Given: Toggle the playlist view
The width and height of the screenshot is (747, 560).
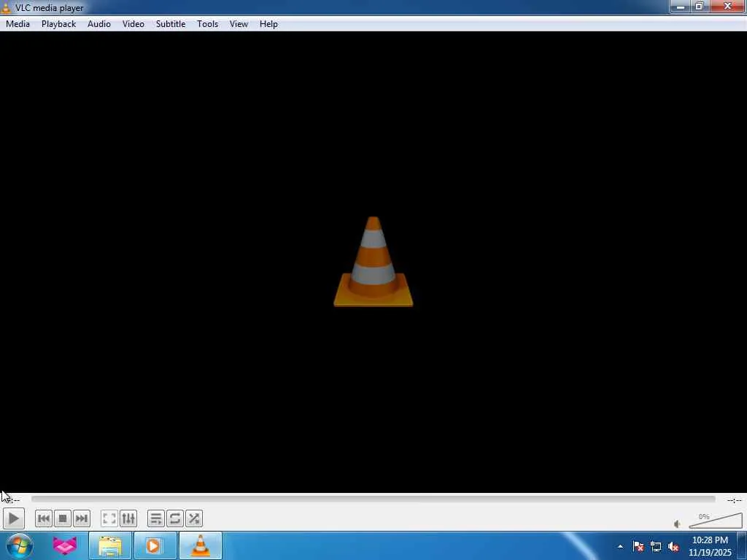Looking at the screenshot, I should (156, 518).
